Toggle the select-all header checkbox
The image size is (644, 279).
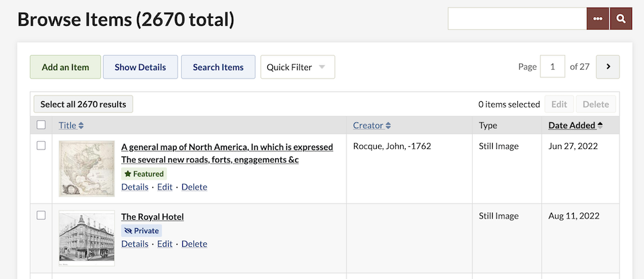pyautogui.click(x=41, y=125)
